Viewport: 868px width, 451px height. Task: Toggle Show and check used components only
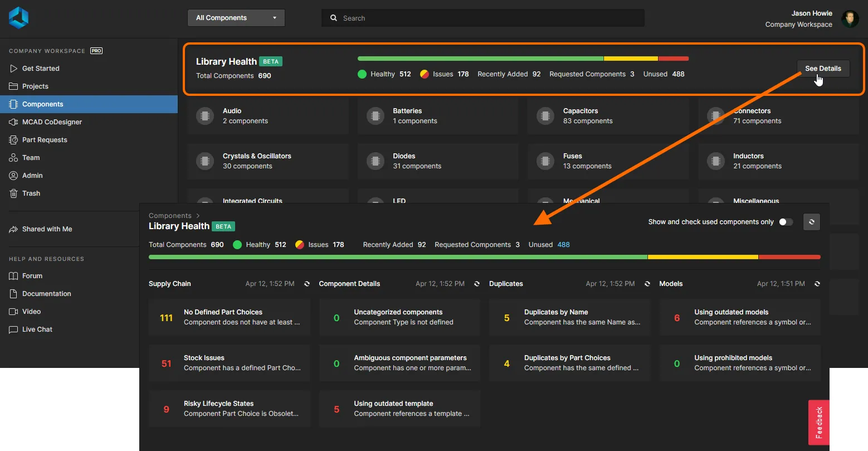[x=786, y=222]
